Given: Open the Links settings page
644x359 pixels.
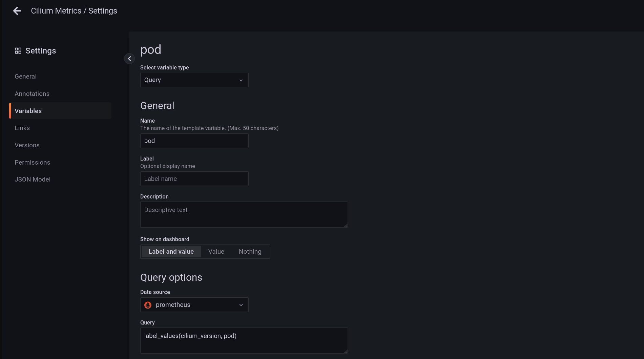Looking at the screenshot, I should pos(22,128).
